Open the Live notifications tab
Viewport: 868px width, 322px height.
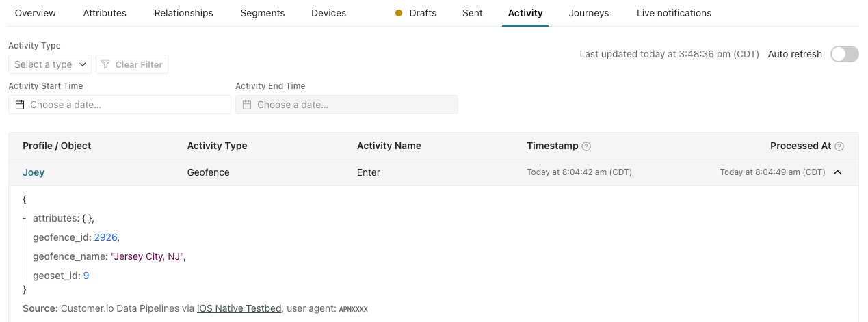[x=674, y=13]
